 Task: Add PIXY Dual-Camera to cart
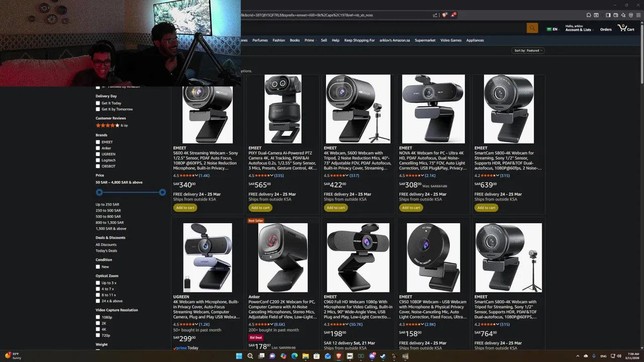click(x=261, y=208)
